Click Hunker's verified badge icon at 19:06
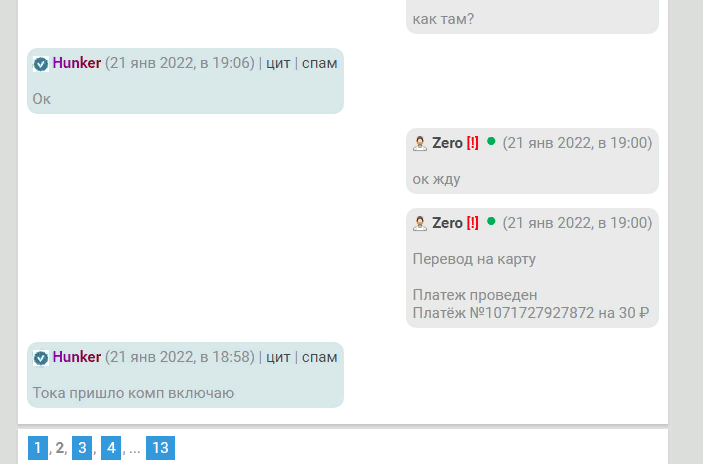Viewport: 703px width, 464px height. point(41,64)
